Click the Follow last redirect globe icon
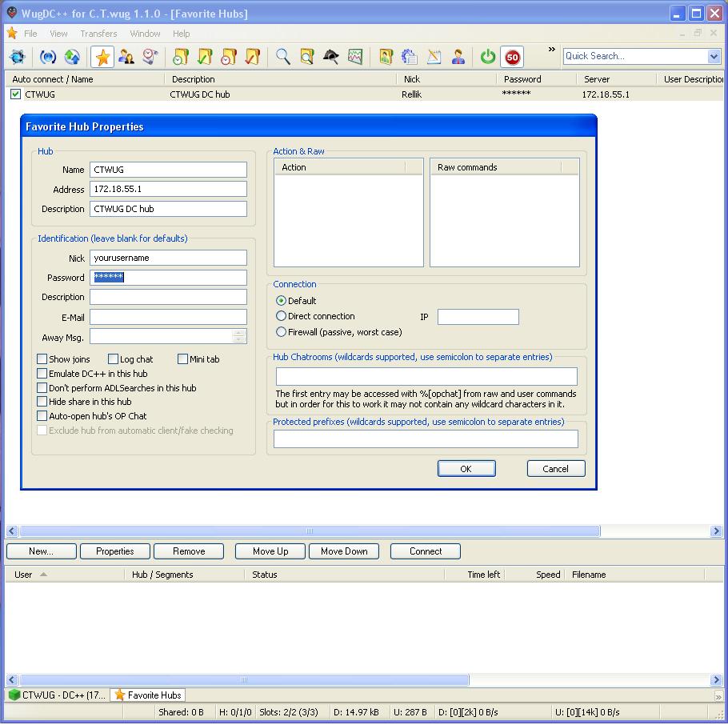728x725 pixels. click(x=72, y=57)
